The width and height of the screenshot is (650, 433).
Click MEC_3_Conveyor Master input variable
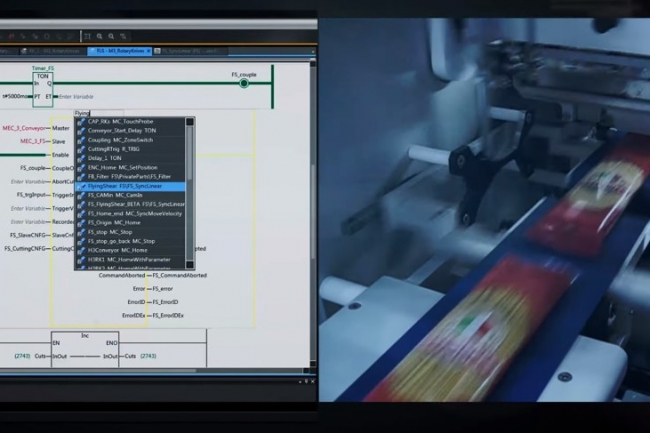[x=24, y=128]
